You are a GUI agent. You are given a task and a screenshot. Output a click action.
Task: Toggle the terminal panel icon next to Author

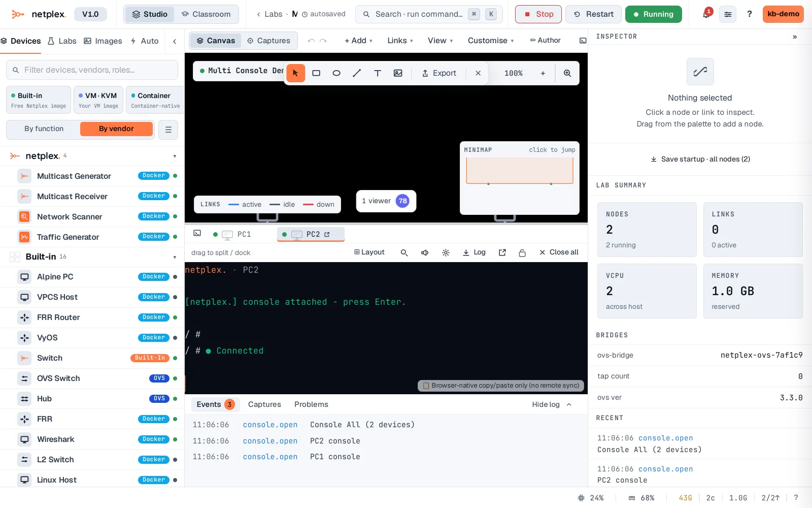coord(583,41)
